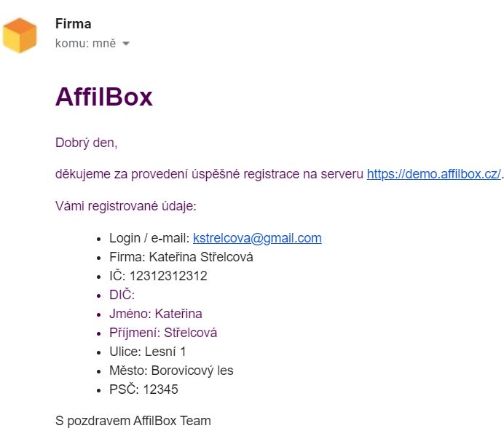Select the 'PSČ: 12345' list item
Viewport: 504px width, 439px height.
tap(143, 389)
